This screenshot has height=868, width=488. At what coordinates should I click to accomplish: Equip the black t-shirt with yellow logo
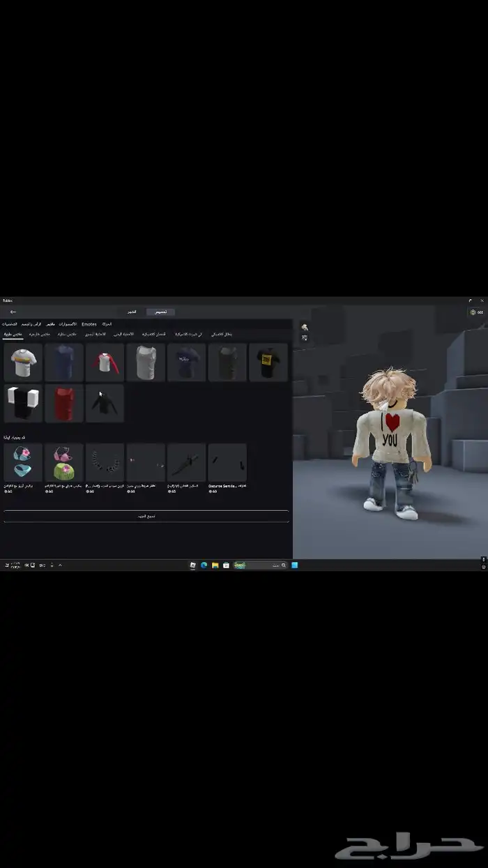click(x=268, y=362)
